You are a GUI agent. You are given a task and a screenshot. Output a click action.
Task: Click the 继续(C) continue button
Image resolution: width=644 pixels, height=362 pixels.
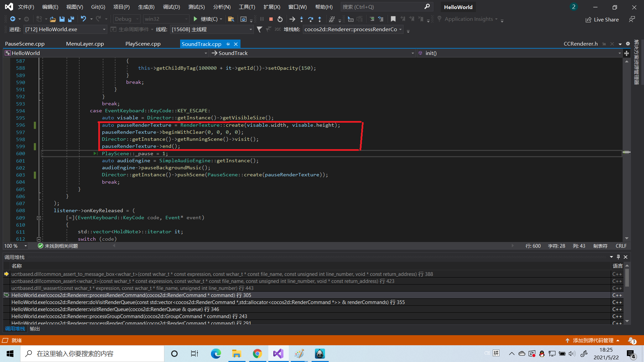(205, 19)
